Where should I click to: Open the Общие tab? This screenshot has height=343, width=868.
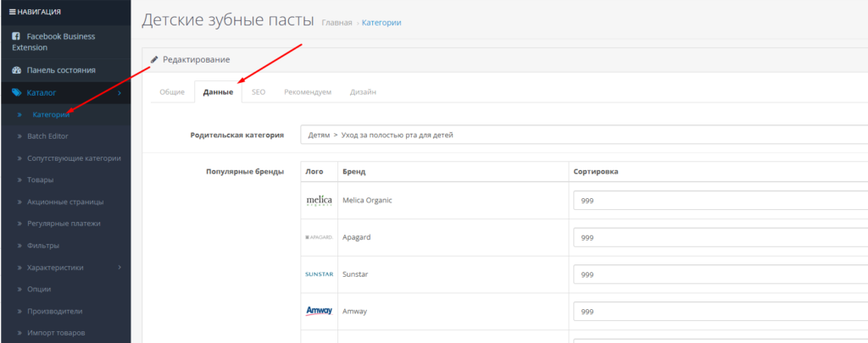172,91
